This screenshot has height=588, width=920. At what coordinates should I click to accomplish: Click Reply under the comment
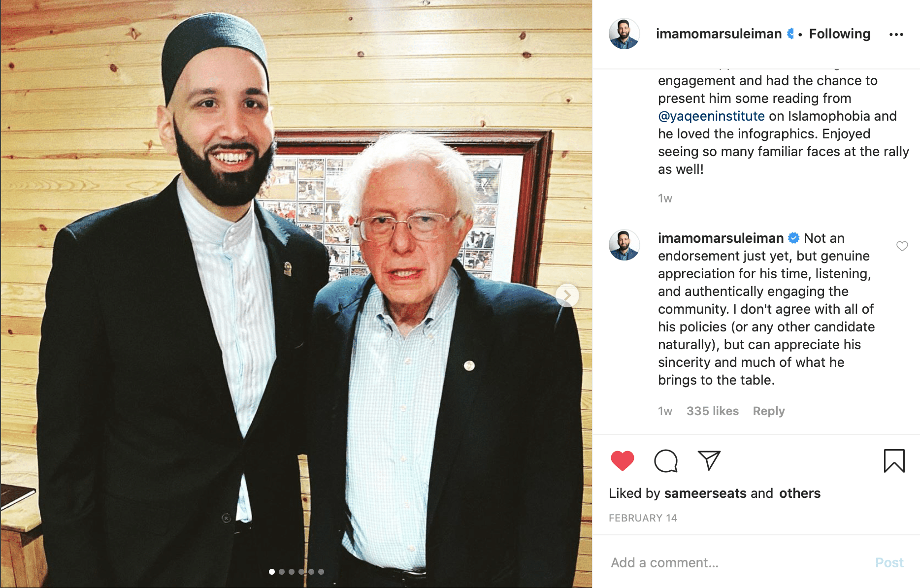[768, 411]
